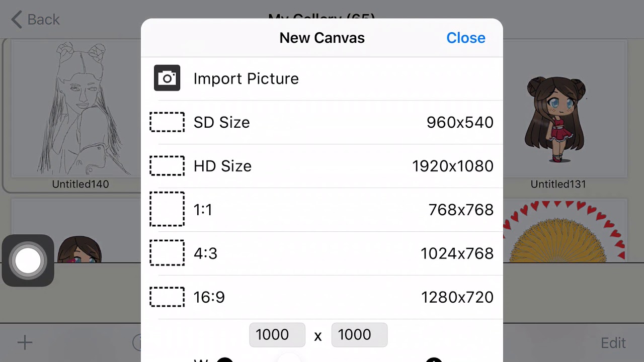Choose the 16:9 ratio canvas icon
Viewport: 644px width, 362px height.
tap(167, 297)
